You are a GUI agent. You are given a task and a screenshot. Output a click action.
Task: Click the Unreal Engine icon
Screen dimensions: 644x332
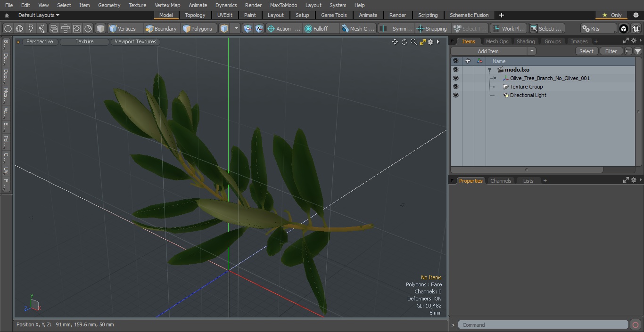click(x=636, y=29)
